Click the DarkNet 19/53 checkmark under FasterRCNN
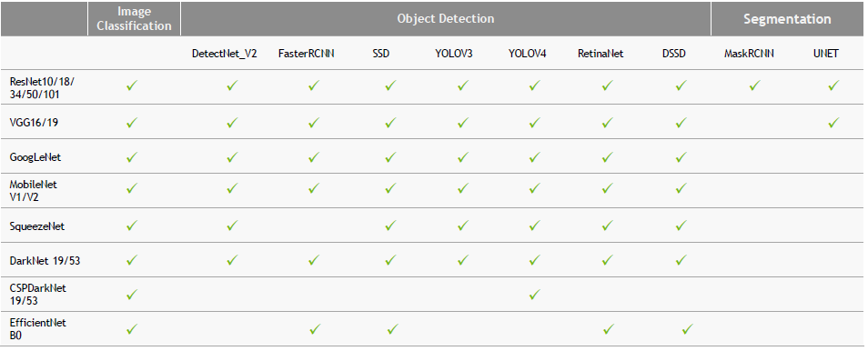Screen dimensions: 868x351 coord(314,260)
